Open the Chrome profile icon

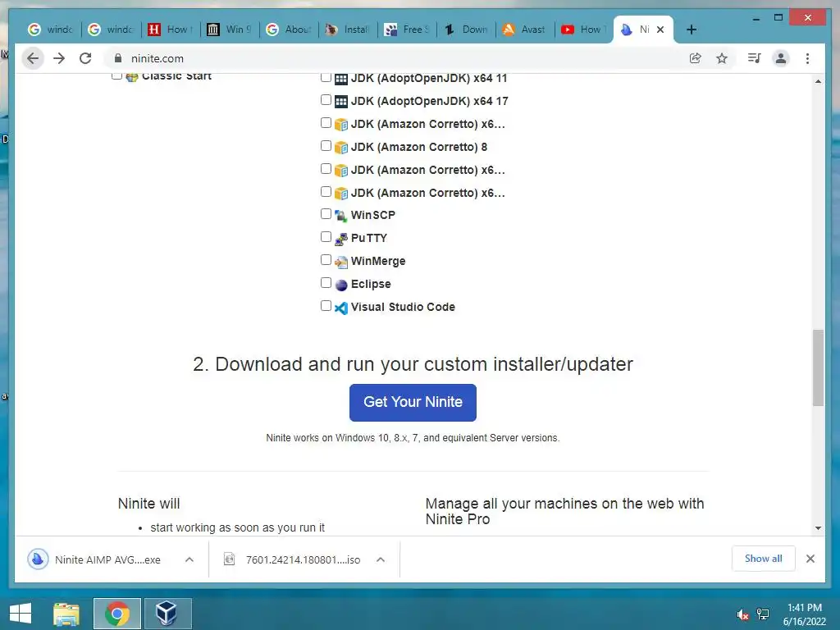point(781,58)
